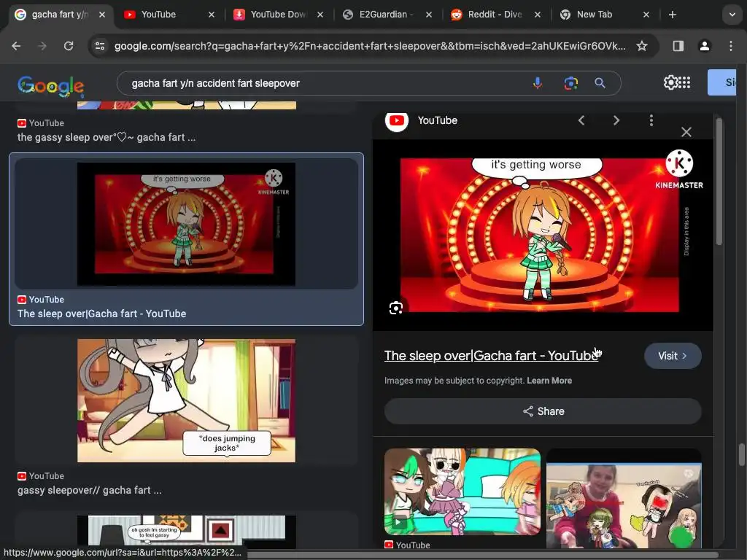Screen dimensions: 747x560
Task: Switch to the E2Guardian tab
Action: [386, 15]
